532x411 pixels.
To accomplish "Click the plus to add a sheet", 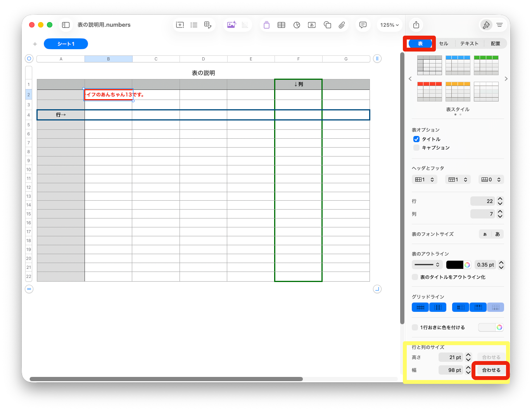I will pos(35,44).
